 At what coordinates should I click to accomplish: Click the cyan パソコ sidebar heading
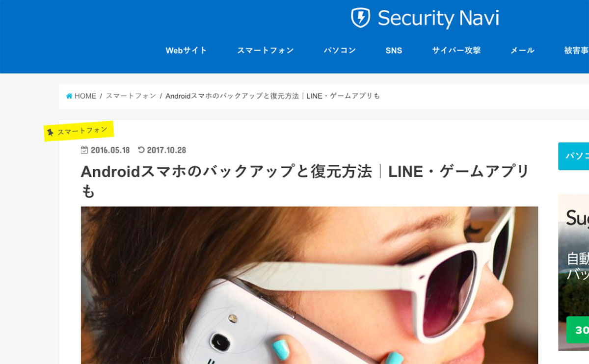573,156
